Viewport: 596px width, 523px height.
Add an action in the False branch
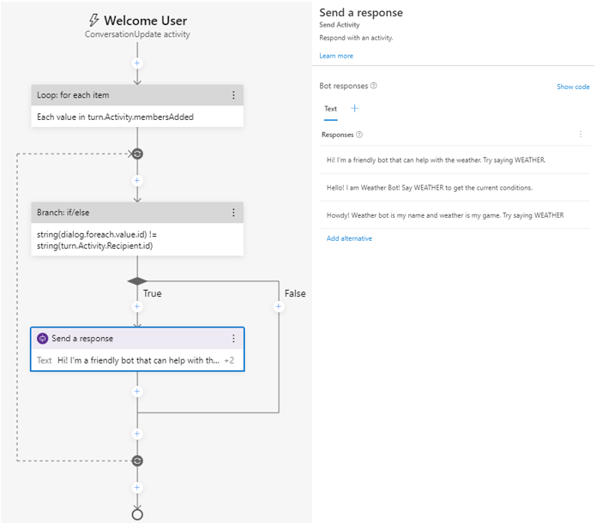(x=279, y=306)
